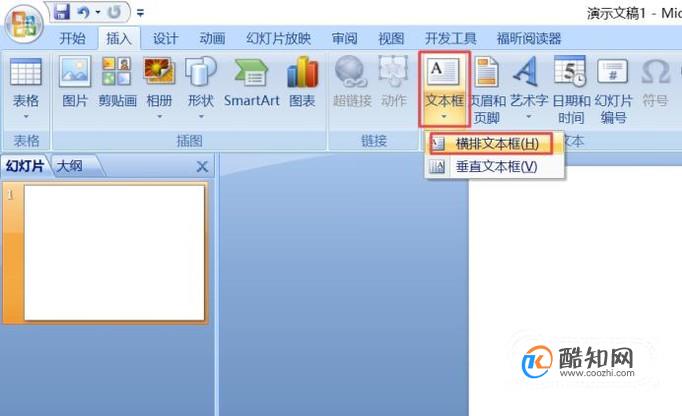Open the 幻灯片放映 ribbon tab
Screen dimensions: 682x416
tap(278, 38)
